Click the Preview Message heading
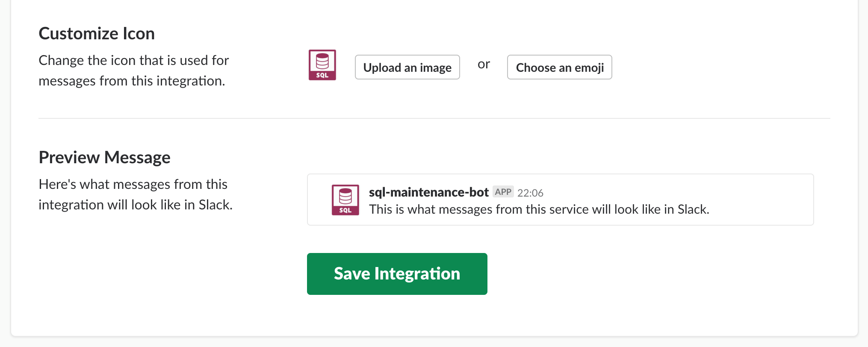This screenshot has height=347, width=868. click(104, 157)
